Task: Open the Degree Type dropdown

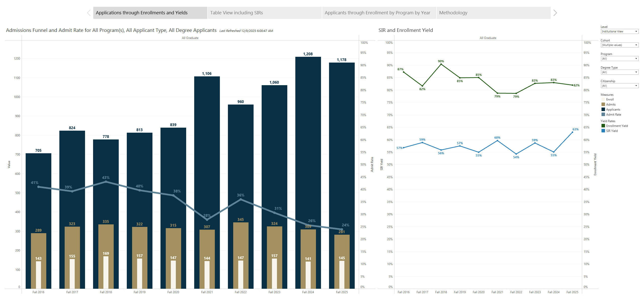Action: (x=619, y=72)
